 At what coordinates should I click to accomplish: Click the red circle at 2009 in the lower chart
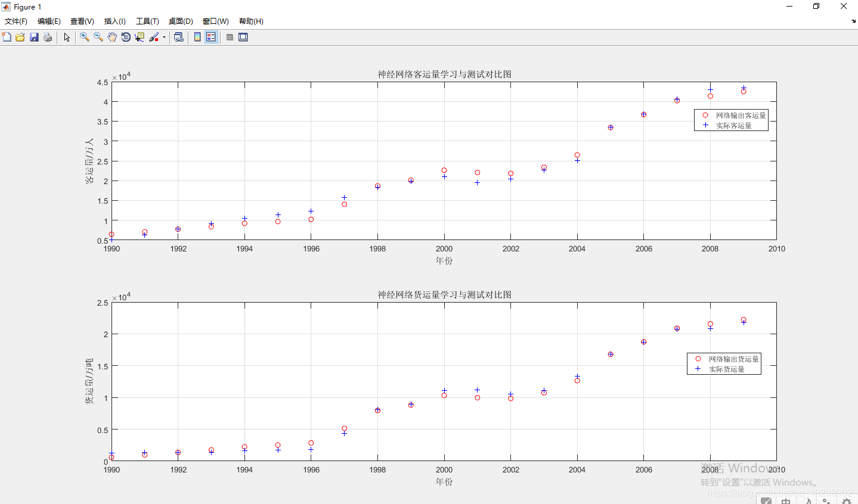744,320
